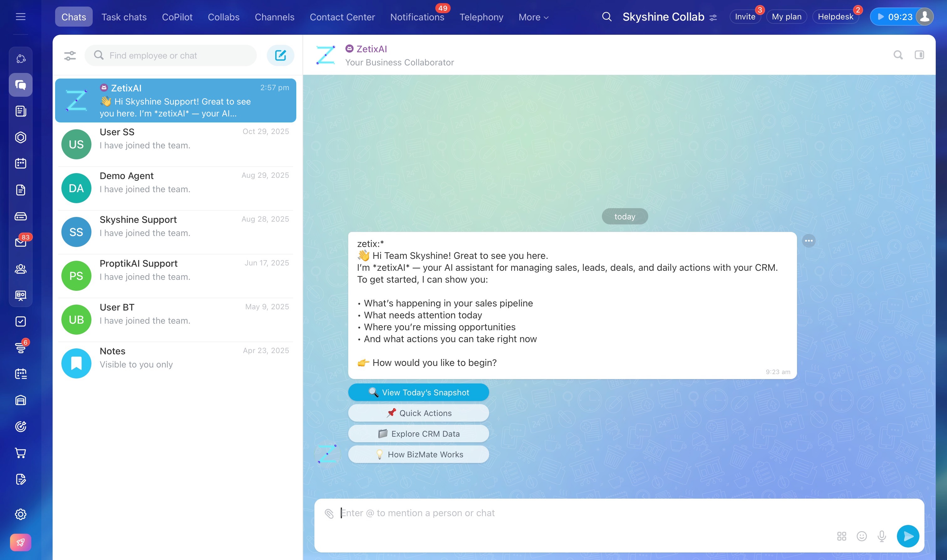
Task: Open message options three-dot menu
Action: click(x=809, y=241)
